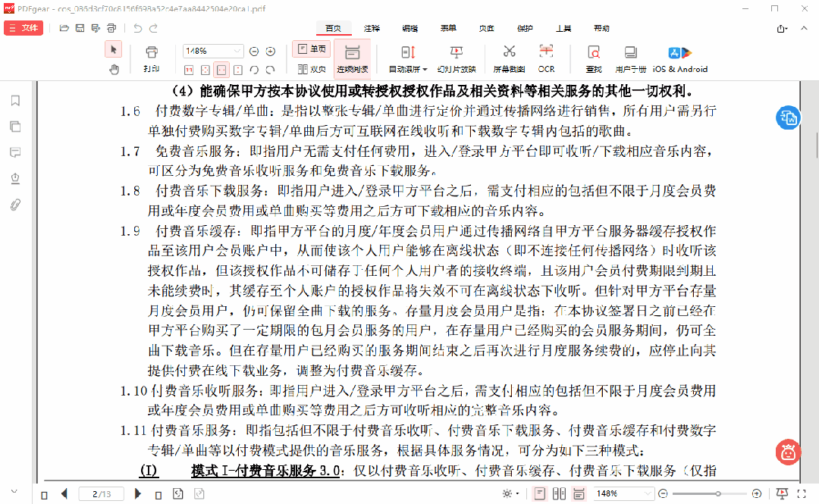This screenshot has width=819, height=504.
Task: Open file using the folder icon
Action: coord(64,28)
